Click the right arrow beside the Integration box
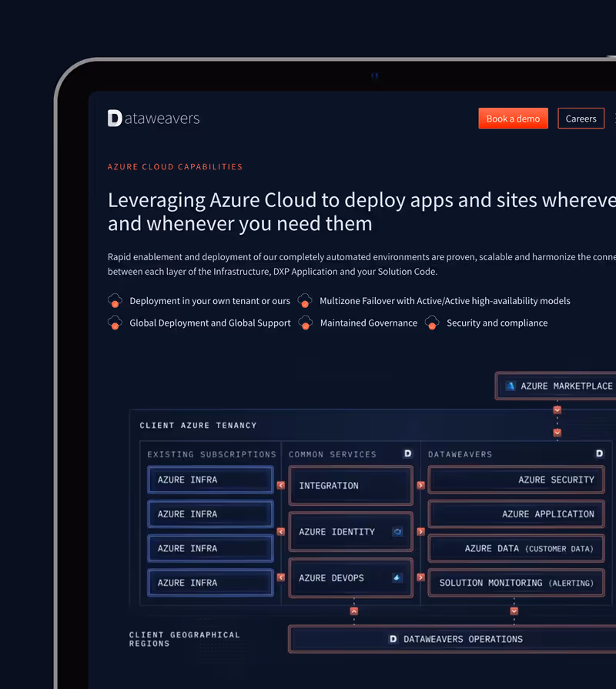Screen dimensions: 616x689 tap(421, 485)
